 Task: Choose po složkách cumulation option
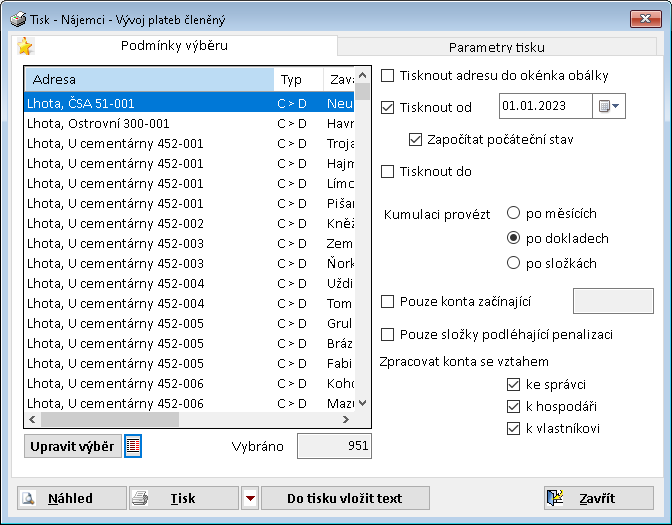(514, 263)
